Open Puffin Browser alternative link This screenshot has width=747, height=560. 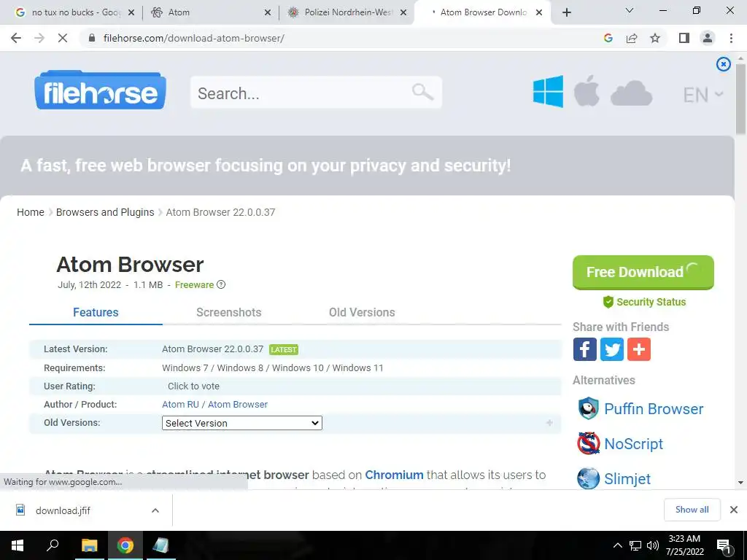click(654, 409)
